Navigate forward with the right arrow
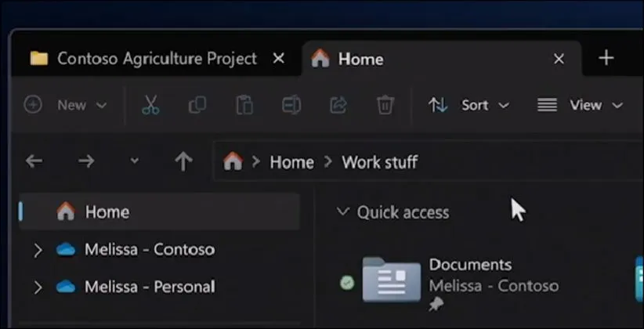Screen dimensions: 644x329 point(86,161)
